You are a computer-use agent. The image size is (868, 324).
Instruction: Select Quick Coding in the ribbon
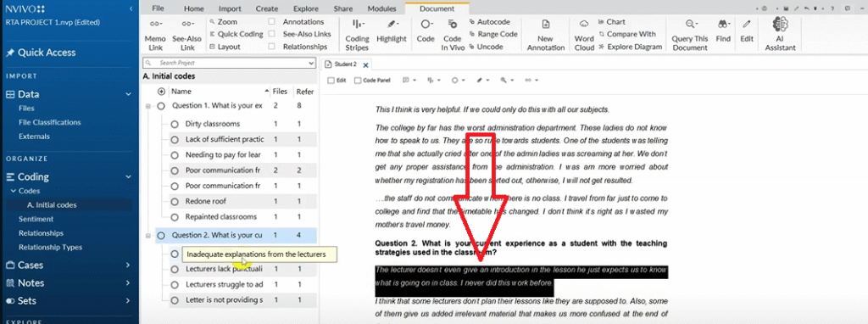tap(236, 34)
